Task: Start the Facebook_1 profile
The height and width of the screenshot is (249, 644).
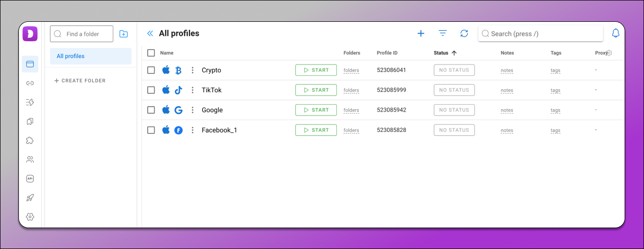Action: (x=316, y=130)
